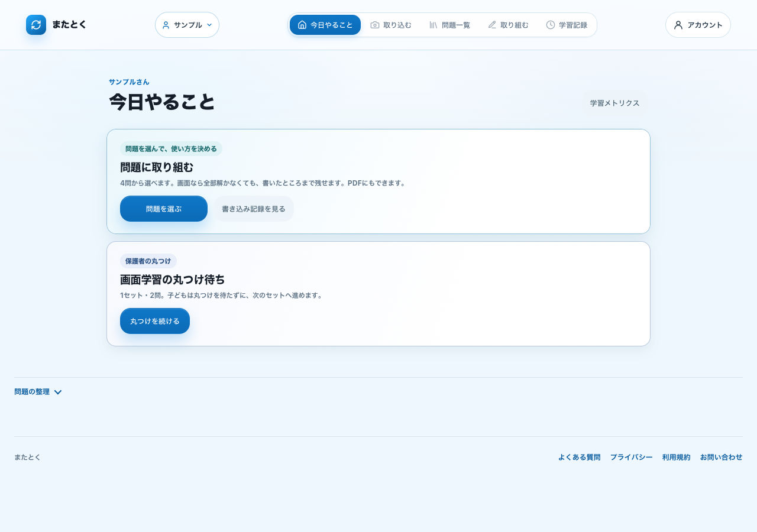Expand the 問題の整理 section

(38, 392)
